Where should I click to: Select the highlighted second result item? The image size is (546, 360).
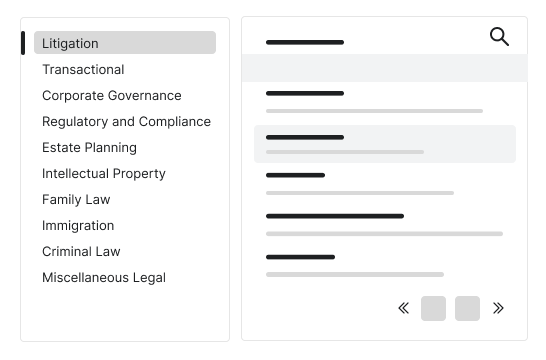point(385,144)
